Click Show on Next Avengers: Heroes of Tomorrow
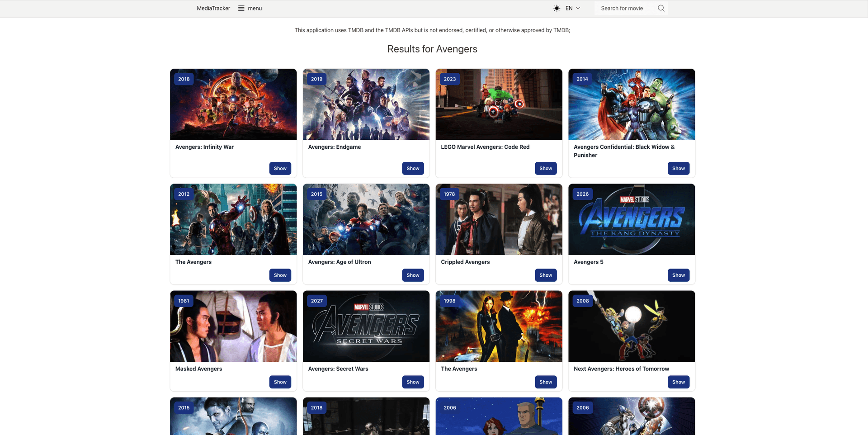 pyautogui.click(x=679, y=382)
